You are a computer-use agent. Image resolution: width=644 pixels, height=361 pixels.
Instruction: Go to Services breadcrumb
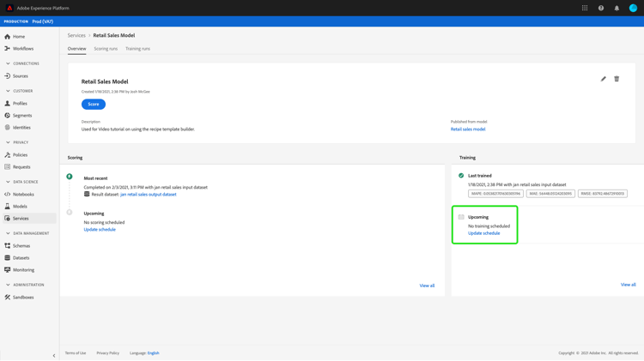(76, 35)
